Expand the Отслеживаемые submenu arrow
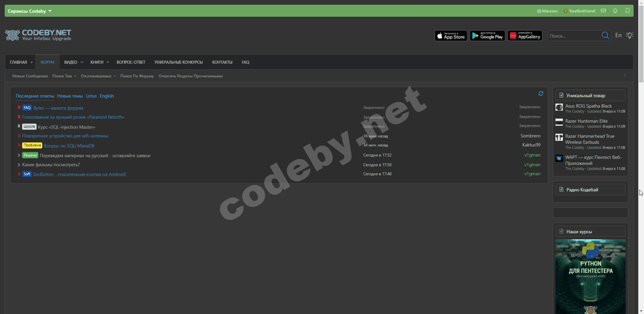644x314 pixels. point(114,76)
